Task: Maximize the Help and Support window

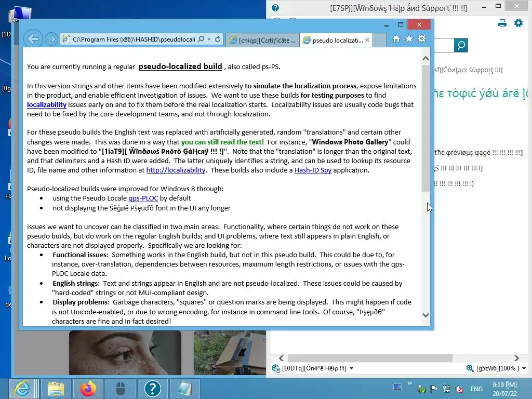Action: pos(498,6)
